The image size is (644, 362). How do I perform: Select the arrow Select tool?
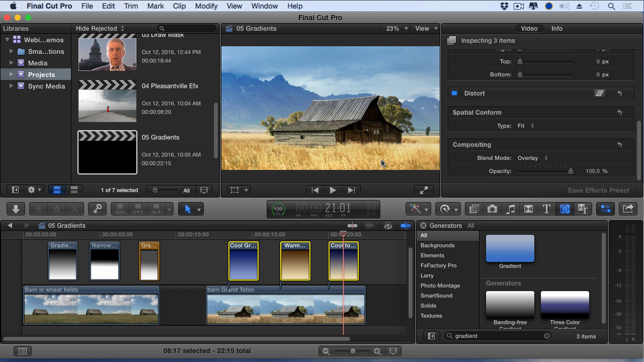[188, 209]
